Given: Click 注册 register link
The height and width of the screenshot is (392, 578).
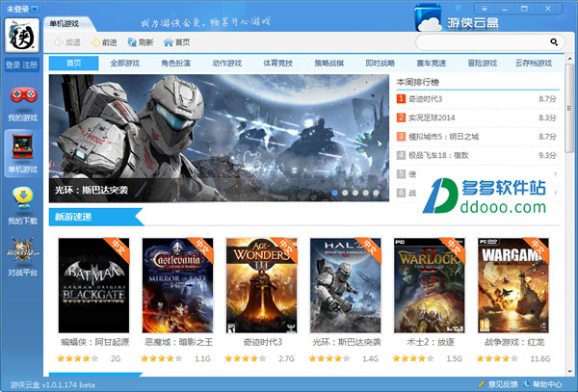Looking at the screenshot, I should 30,65.
